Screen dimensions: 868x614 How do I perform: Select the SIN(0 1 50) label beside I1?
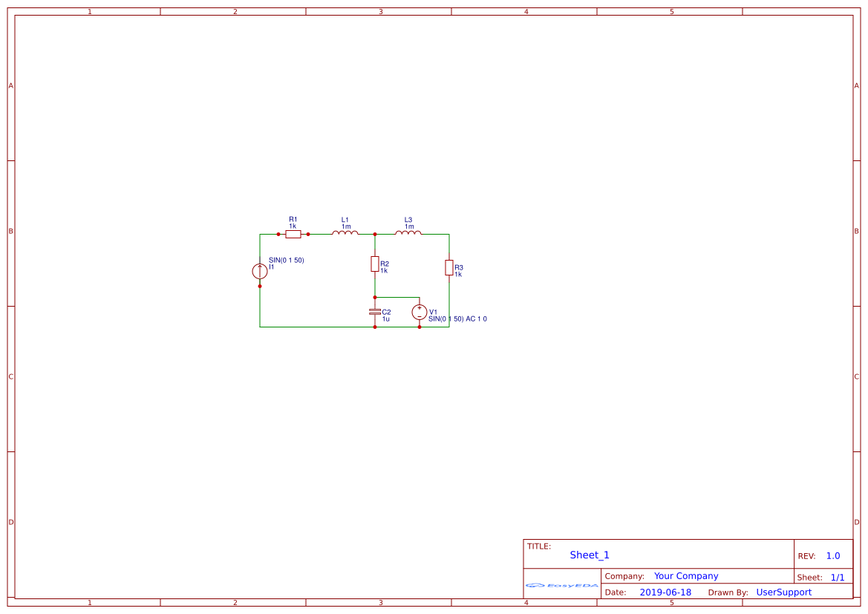(287, 260)
